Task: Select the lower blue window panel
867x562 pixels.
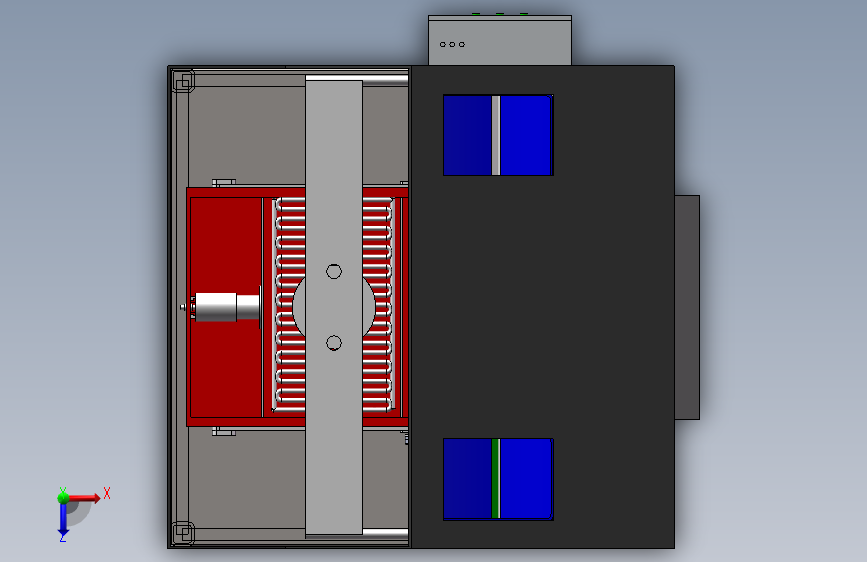Action: [x=498, y=479]
